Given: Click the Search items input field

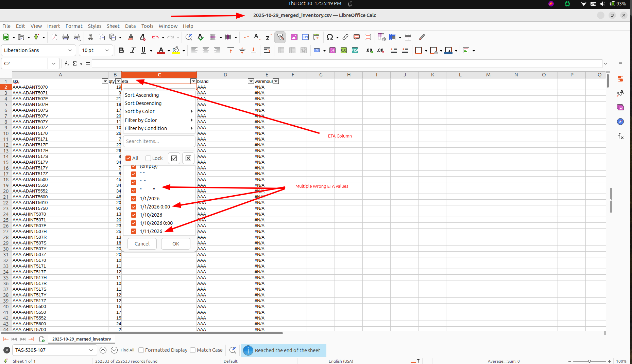Looking at the screenshot, I should tap(159, 141).
